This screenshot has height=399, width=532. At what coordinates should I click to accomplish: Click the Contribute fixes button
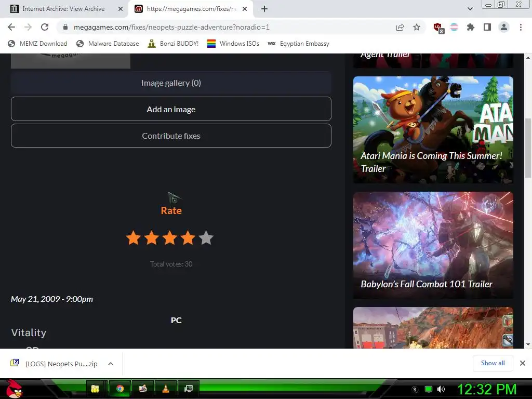point(171,136)
